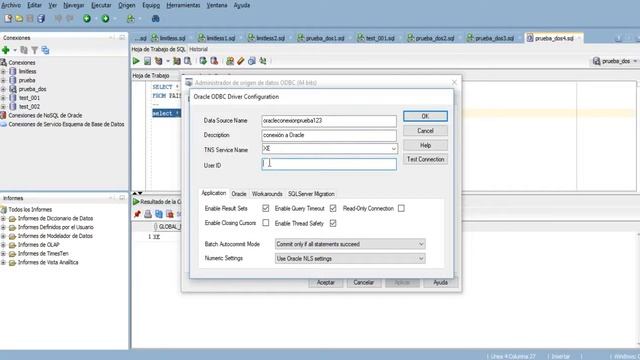This screenshot has height=360, width=640.
Task: Click OK in Oracle ODBC Driver Configuration
Action: point(425,116)
